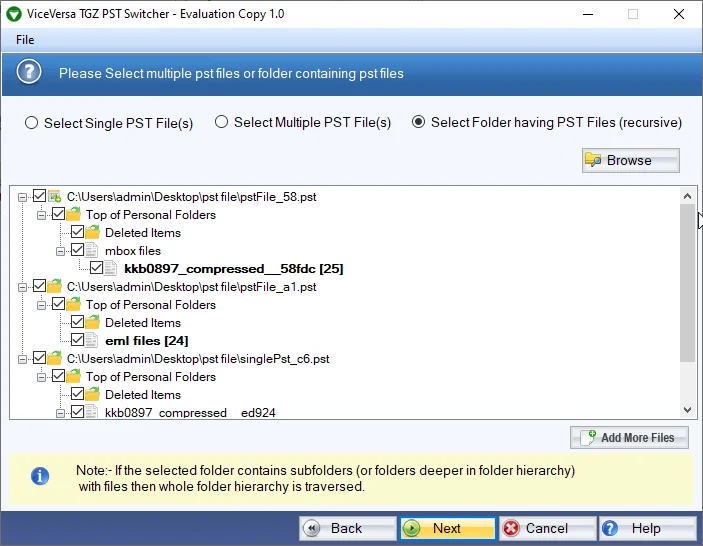Click the mbox files document icon
The height and width of the screenshot is (546, 703).
(91, 250)
